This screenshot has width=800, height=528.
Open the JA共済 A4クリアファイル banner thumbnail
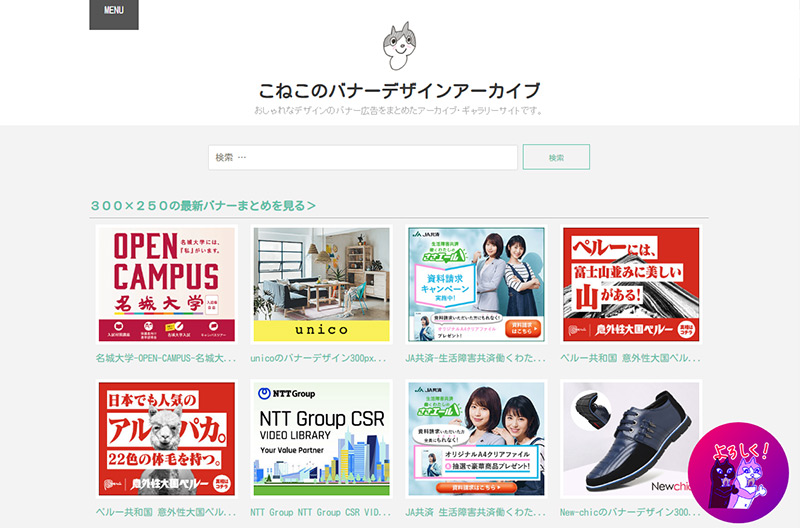click(x=476, y=439)
